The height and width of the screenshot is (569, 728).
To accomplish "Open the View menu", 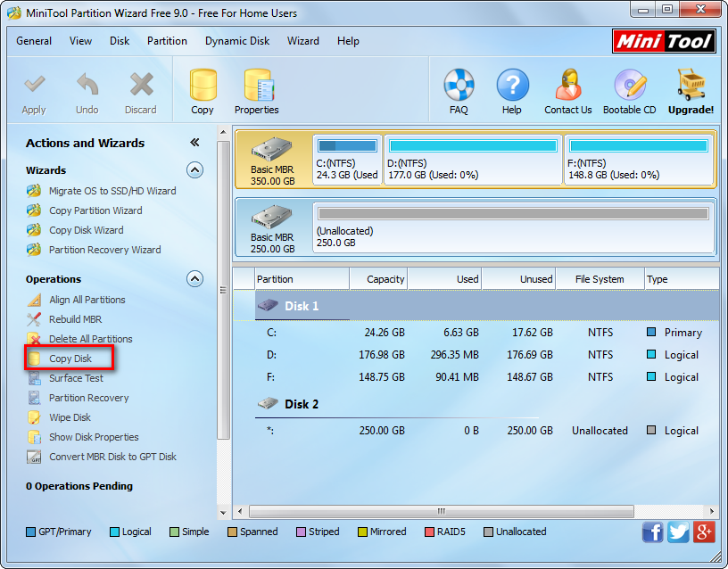I will (x=81, y=41).
